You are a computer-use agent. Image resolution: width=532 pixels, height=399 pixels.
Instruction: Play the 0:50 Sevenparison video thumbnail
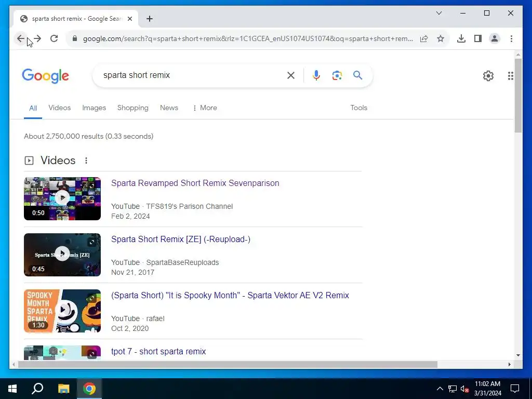[62, 198]
